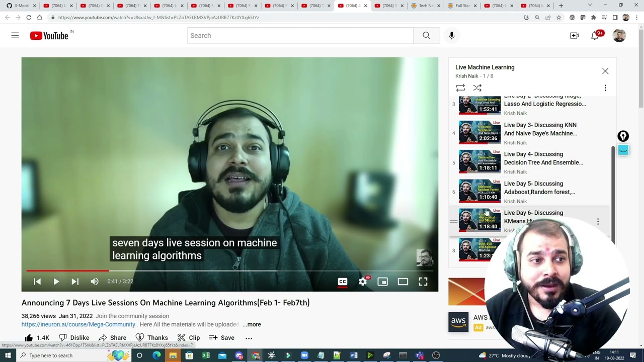This screenshot has height=362, width=644.
Task: Open Microsoft Teams from taskbar
Action: pos(420,355)
